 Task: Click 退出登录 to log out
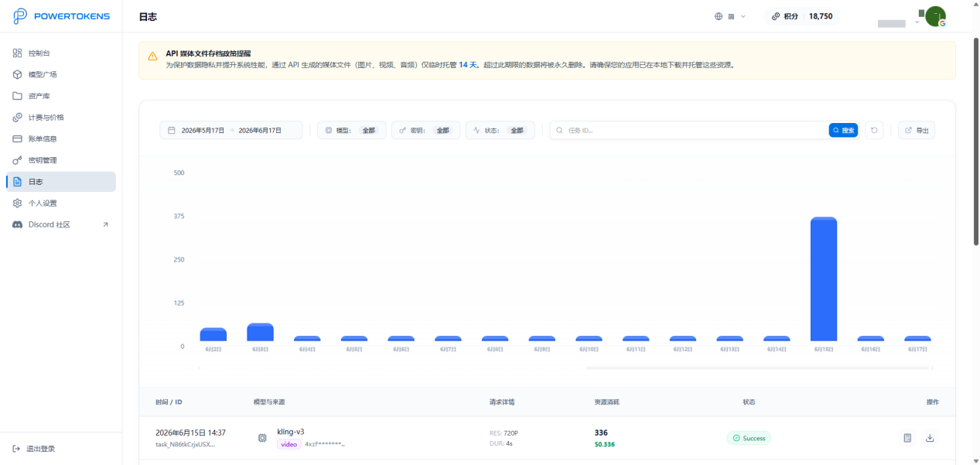point(35,449)
